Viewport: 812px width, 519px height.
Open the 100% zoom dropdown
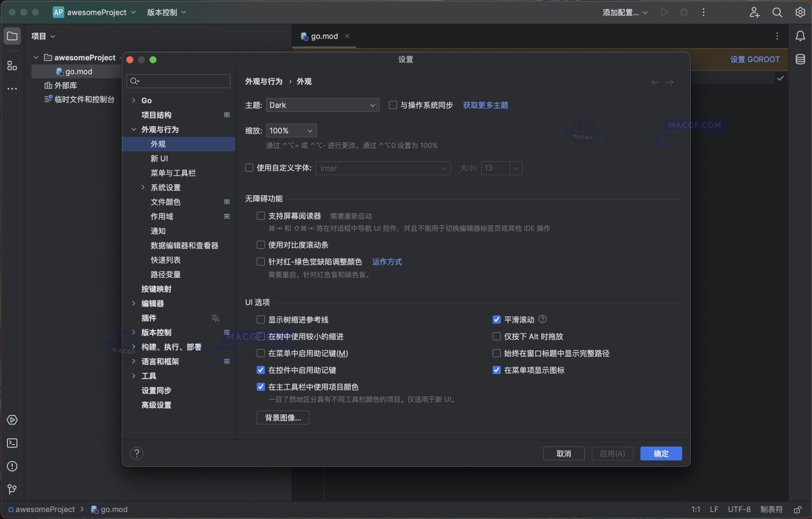291,130
